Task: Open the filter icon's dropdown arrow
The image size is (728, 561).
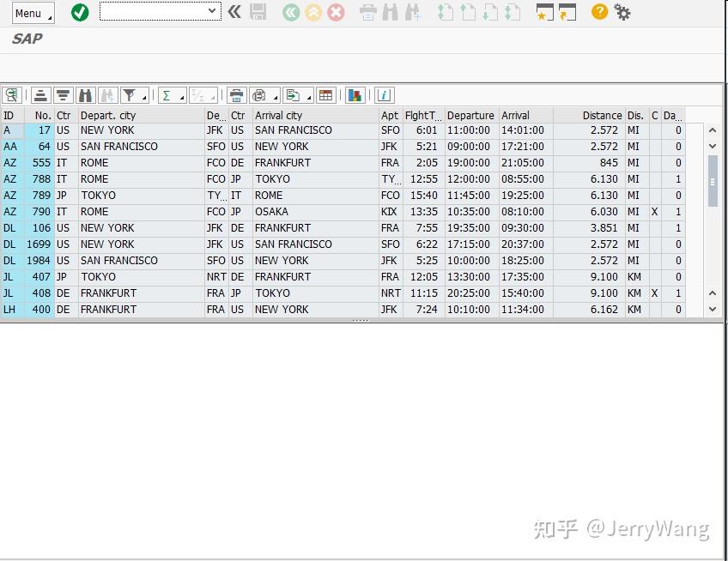Action: pyautogui.click(x=143, y=99)
